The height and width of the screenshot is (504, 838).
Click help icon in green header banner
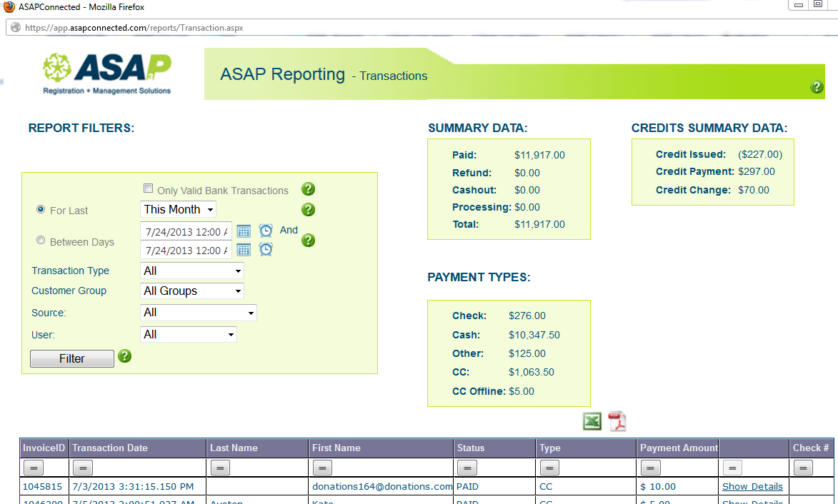point(817,87)
